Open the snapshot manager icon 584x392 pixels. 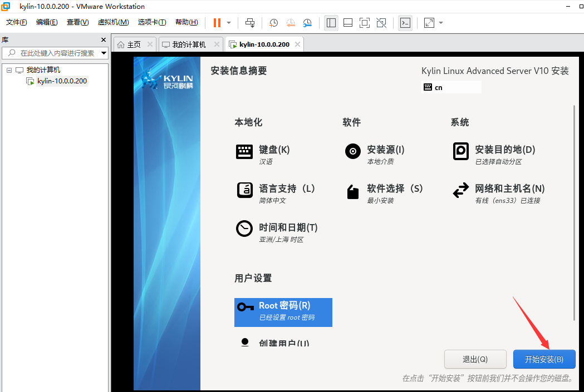click(307, 23)
